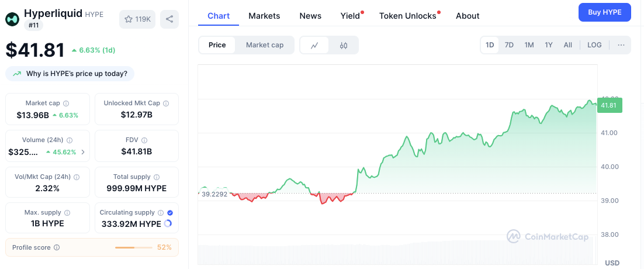Toggle LOG scale on chart
The image size is (644, 269).
tap(594, 45)
